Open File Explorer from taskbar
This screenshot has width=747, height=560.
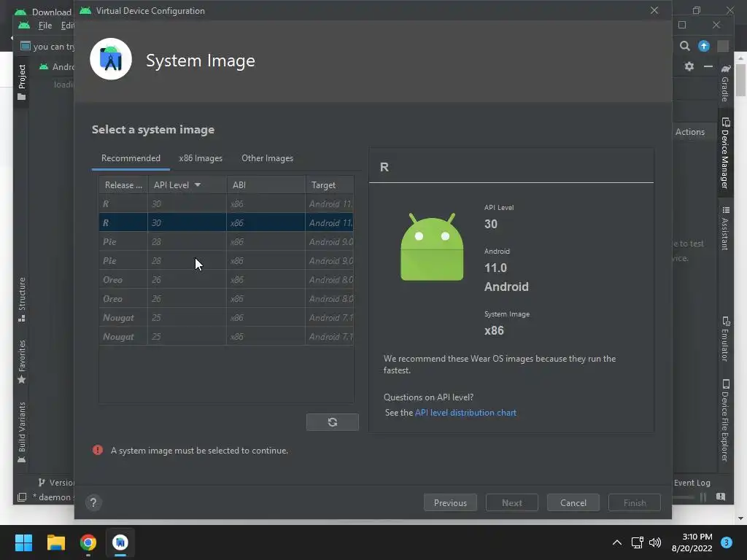(x=55, y=542)
